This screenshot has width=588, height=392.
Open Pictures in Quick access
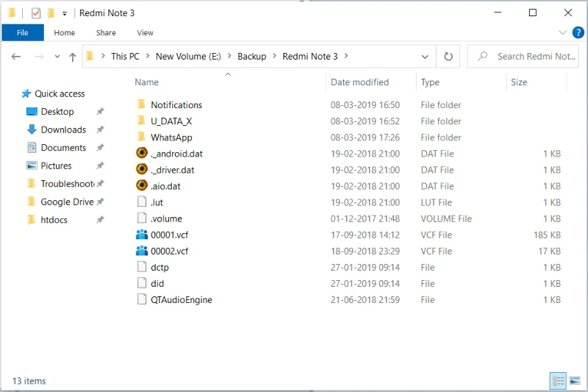[x=57, y=165]
